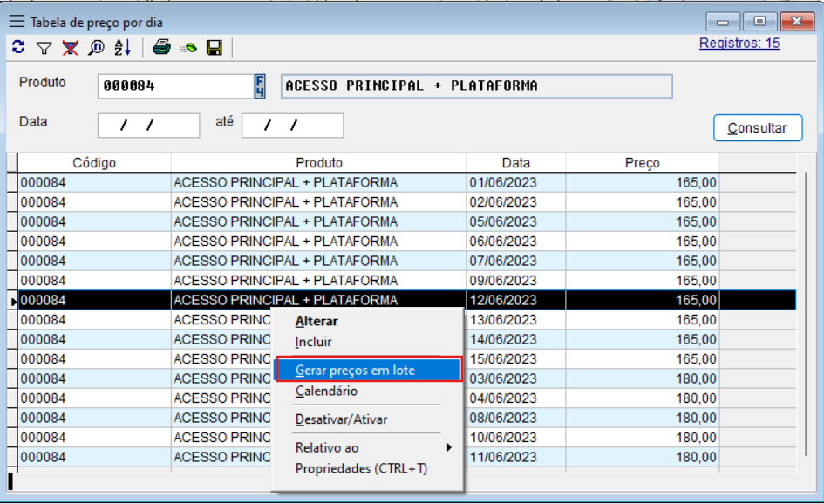The image size is (824, 504).
Task: Click the Preço column header
Action: tap(642, 163)
